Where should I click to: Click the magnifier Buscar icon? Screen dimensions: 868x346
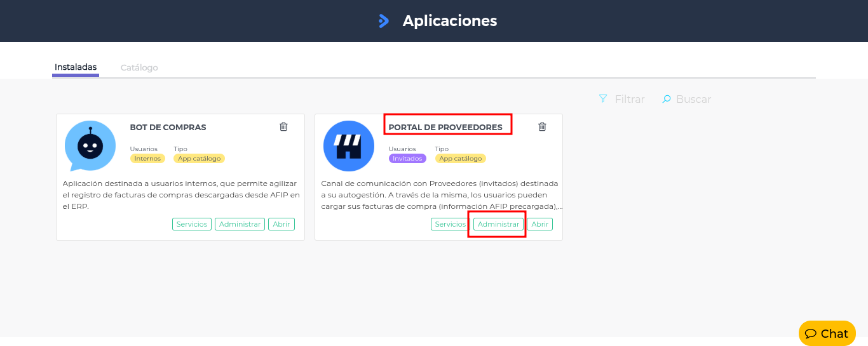pos(667,99)
